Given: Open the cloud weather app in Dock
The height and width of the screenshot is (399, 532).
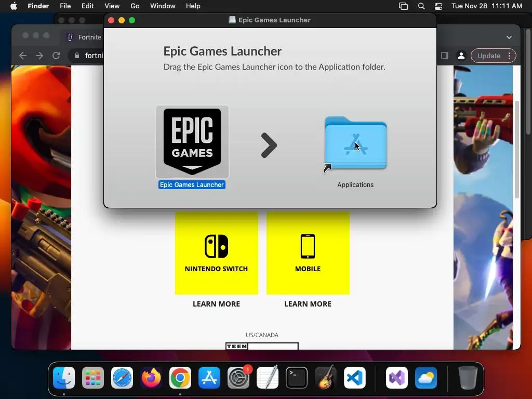Looking at the screenshot, I should (426, 378).
